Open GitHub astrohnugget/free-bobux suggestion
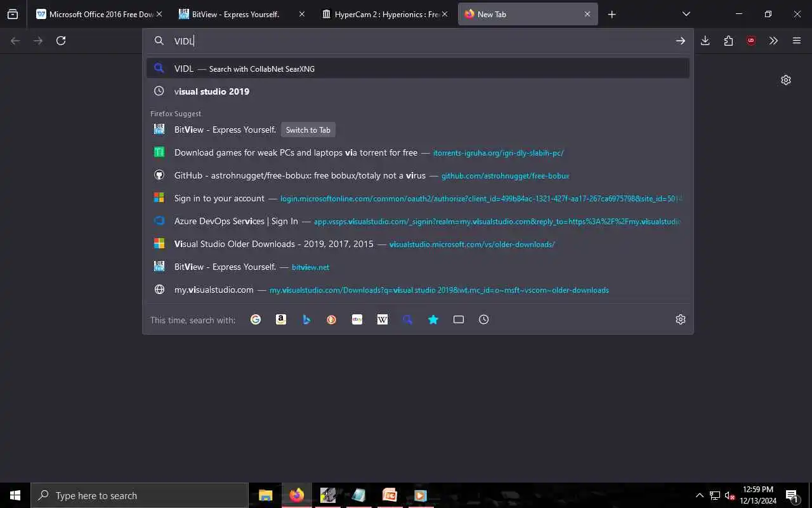Image resolution: width=812 pixels, height=508 pixels. pos(418,175)
